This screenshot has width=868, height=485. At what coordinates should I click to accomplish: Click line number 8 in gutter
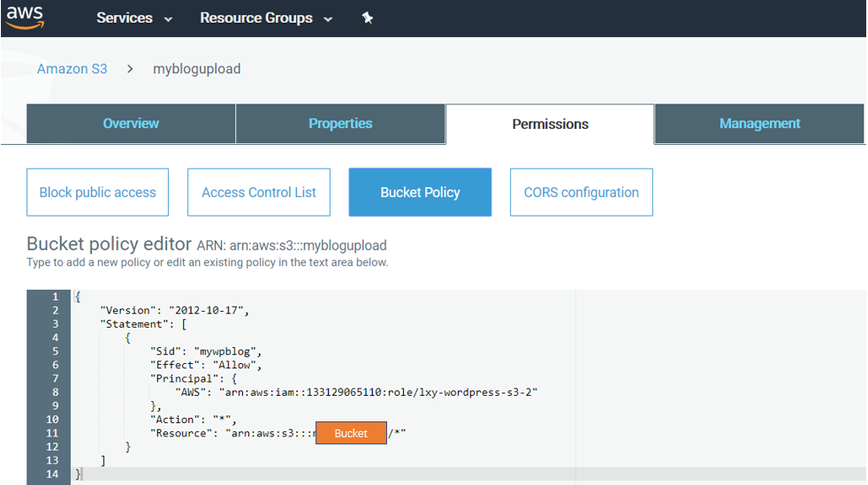(55, 392)
